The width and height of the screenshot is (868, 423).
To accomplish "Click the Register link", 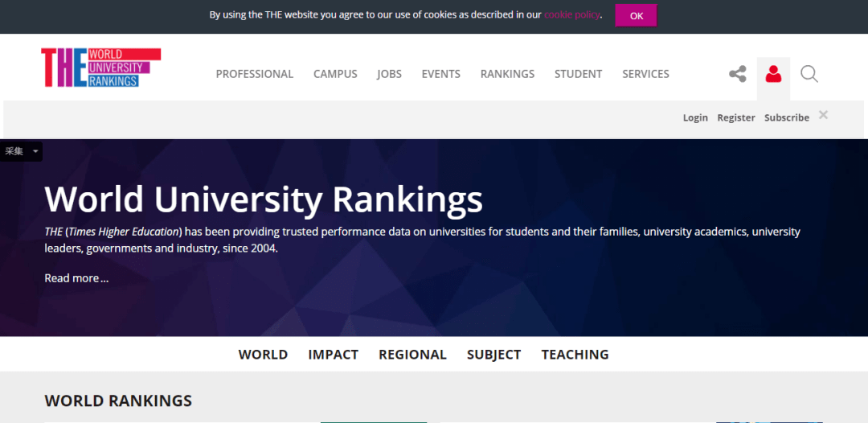I will (736, 117).
